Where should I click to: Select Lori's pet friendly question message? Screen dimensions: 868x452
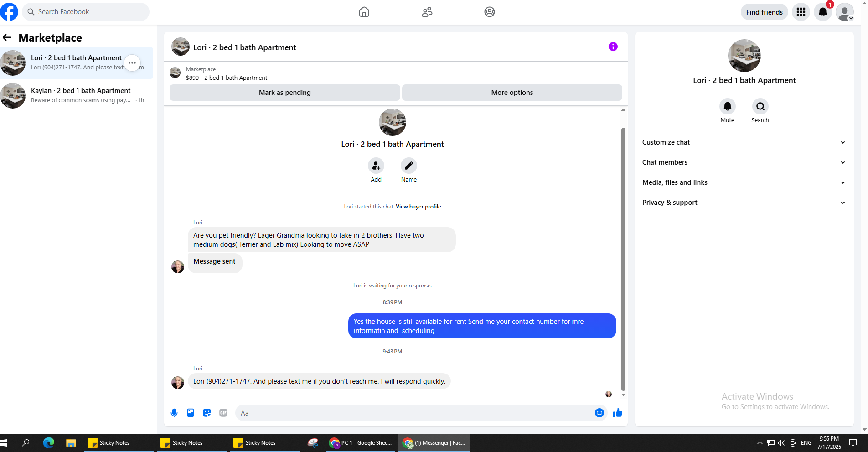click(322, 240)
